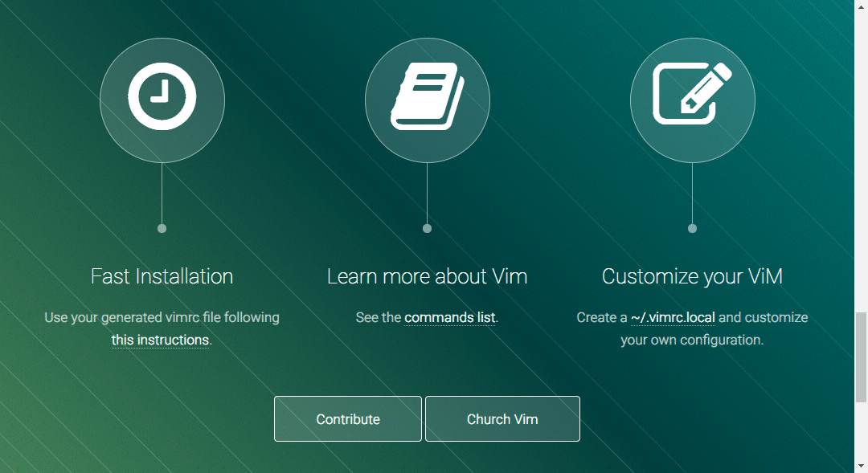The image size is (868, 473).
Task: Open the 'commands list' link
Action: click(449, 318)
